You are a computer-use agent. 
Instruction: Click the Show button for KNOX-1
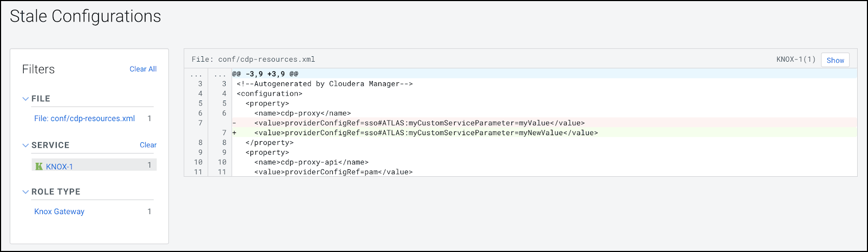(835, 60)
